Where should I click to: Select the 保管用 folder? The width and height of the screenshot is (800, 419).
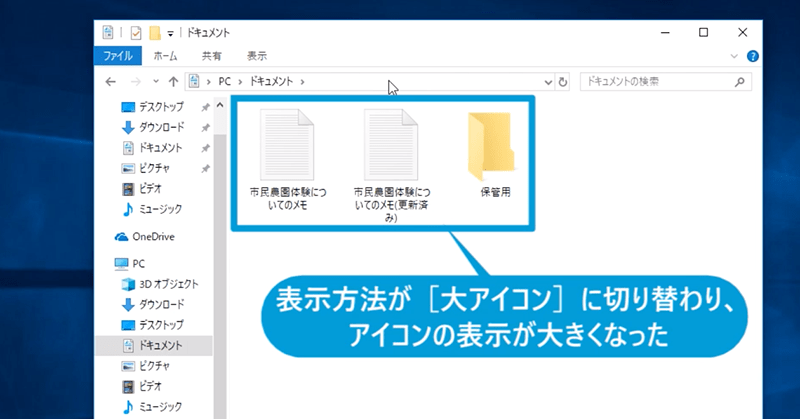tap(494, 155)
